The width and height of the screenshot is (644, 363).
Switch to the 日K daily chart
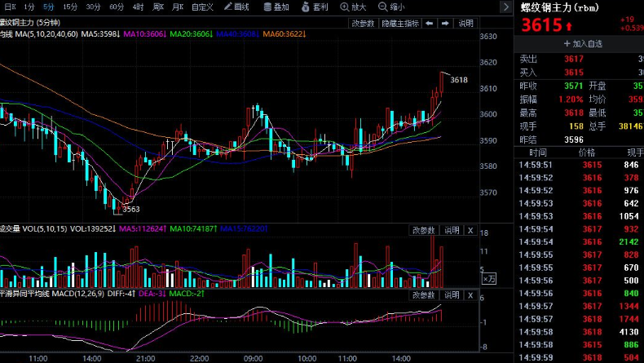10,7
